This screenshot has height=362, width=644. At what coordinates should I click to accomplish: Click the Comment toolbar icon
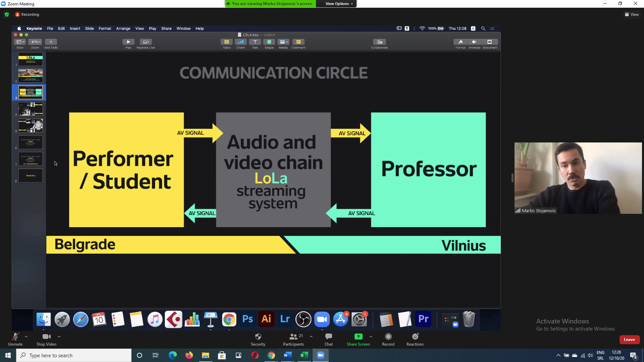[298, 42]
